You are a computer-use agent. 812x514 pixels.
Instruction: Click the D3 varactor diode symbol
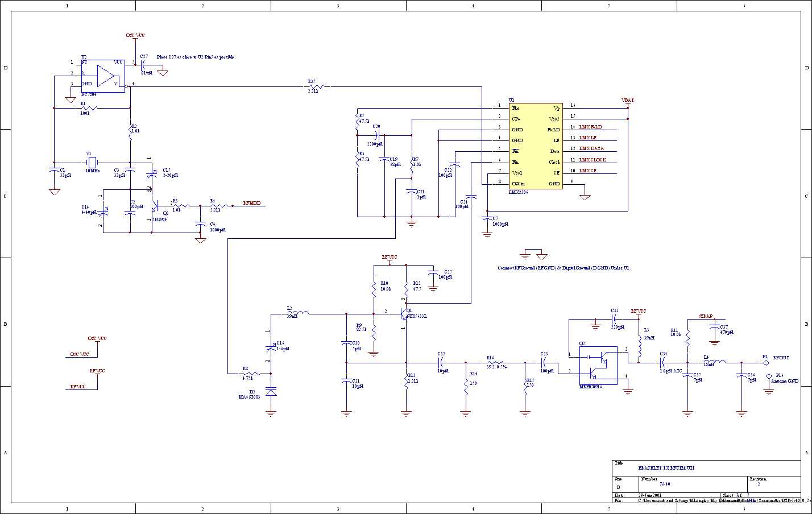point(271,391)
